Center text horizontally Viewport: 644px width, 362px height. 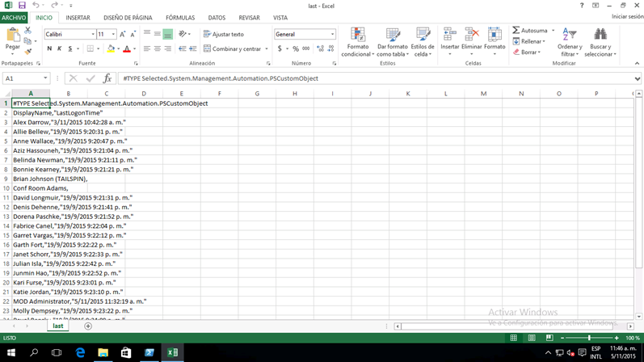158,49
